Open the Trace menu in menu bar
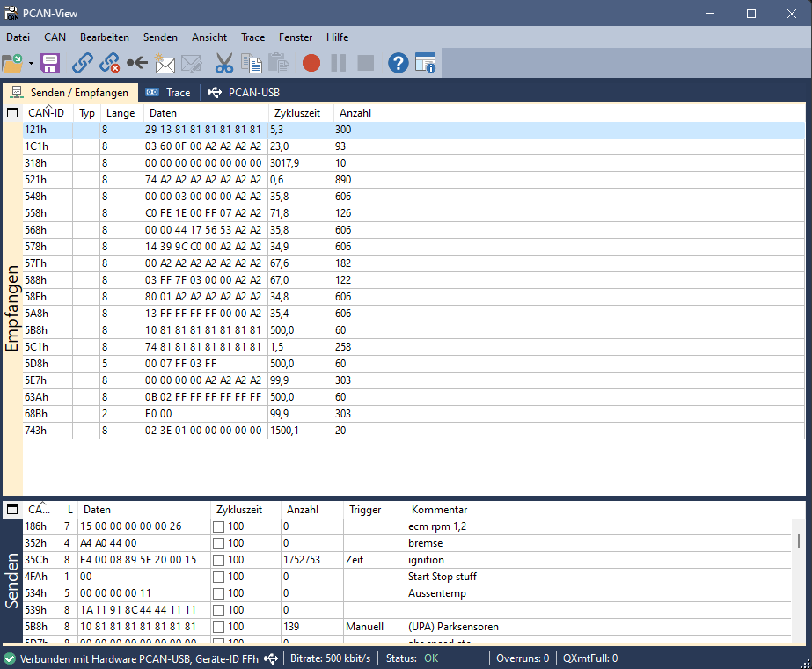The image size is (812, 669). (252, 37)
